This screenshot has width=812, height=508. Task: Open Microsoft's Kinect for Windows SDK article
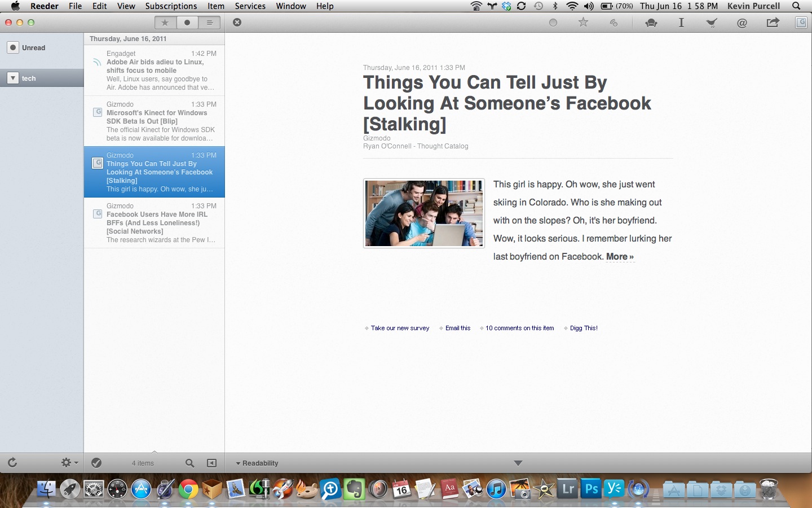pyautogui.click(x=154, y=121)
